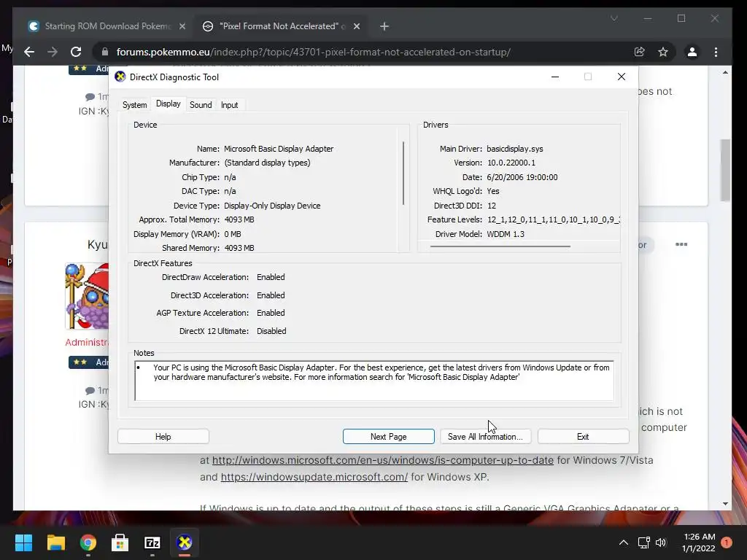Click Chrome forward navigation arrow
The width and height of the screenshot is (747, 560).
pos(53,52)
